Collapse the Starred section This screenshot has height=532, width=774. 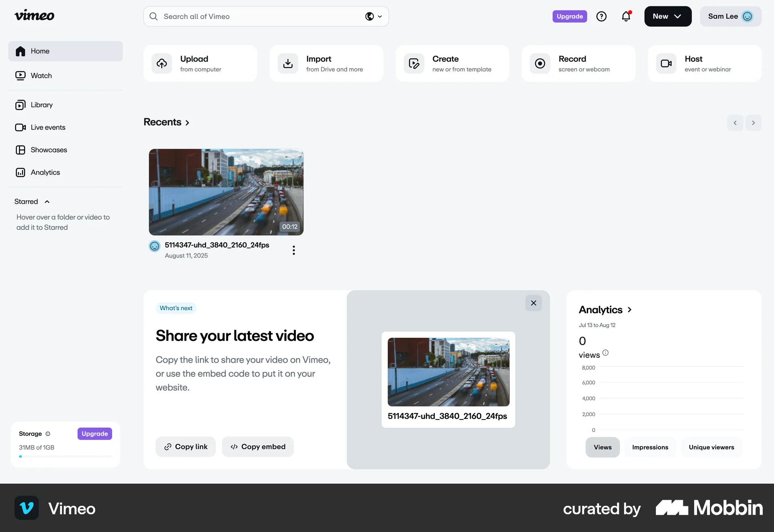46,202
